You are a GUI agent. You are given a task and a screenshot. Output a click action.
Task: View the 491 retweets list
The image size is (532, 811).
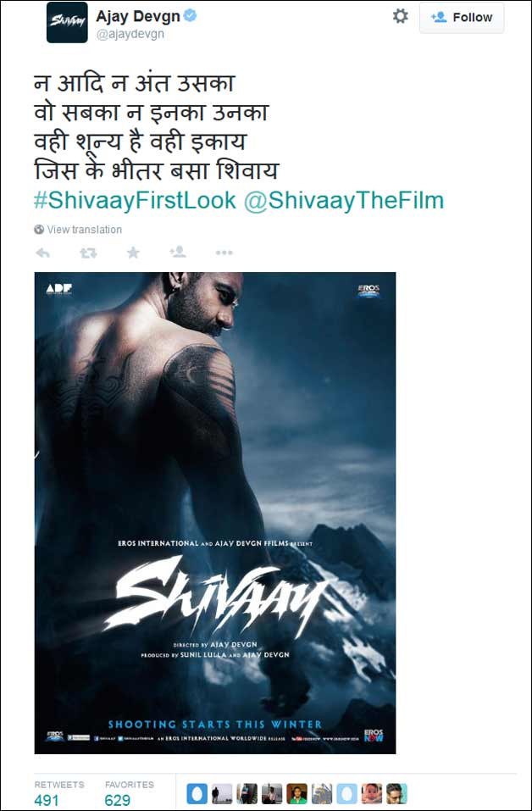click(x=59, y=793)
